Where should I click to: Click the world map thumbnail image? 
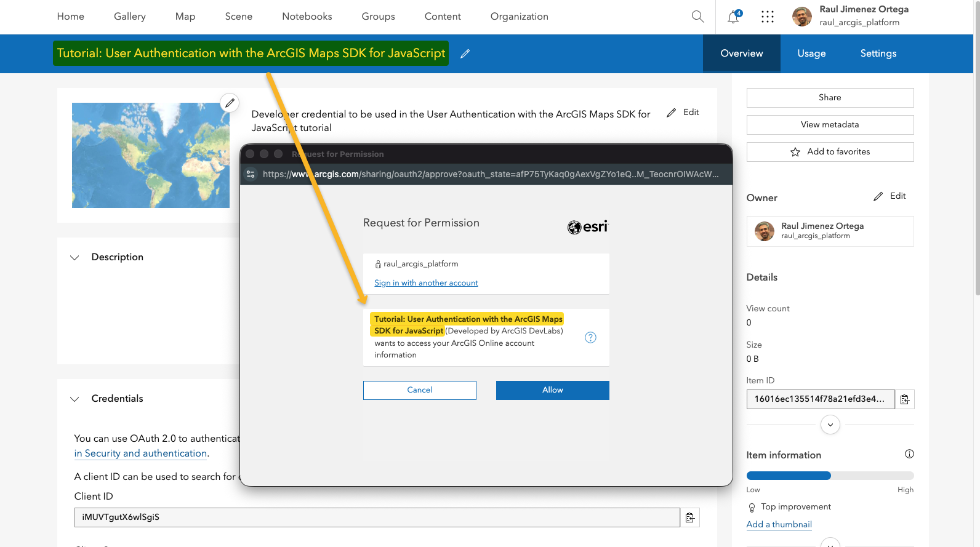151,155
